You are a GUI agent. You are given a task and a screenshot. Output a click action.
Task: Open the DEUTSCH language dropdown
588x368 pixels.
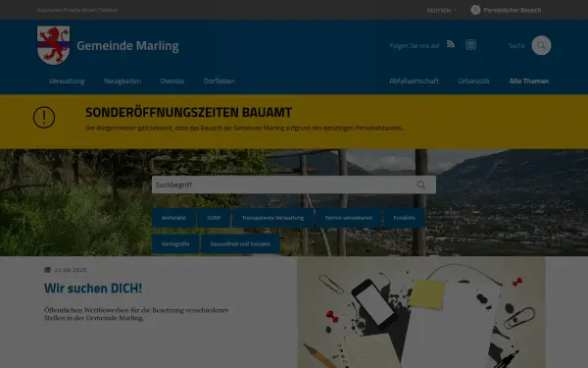point(442,11)
